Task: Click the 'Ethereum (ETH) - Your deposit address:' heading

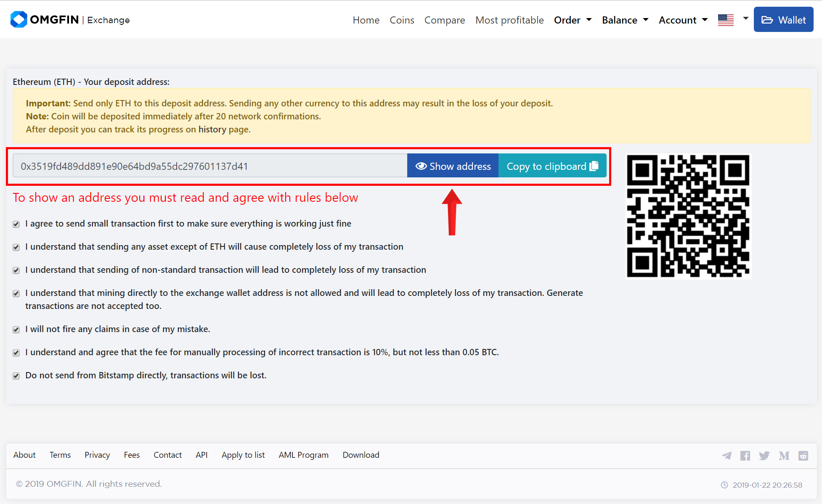Action: coord(91,82)
